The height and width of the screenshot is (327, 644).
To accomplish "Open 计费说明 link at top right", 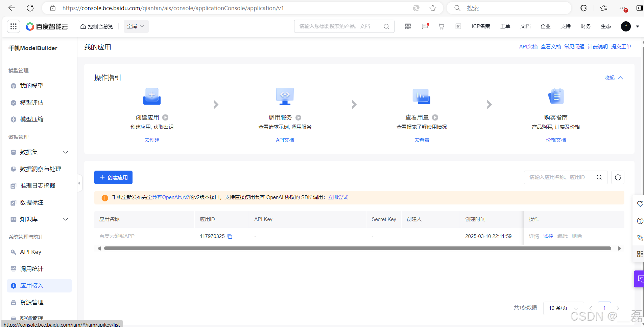I will 598,47.
